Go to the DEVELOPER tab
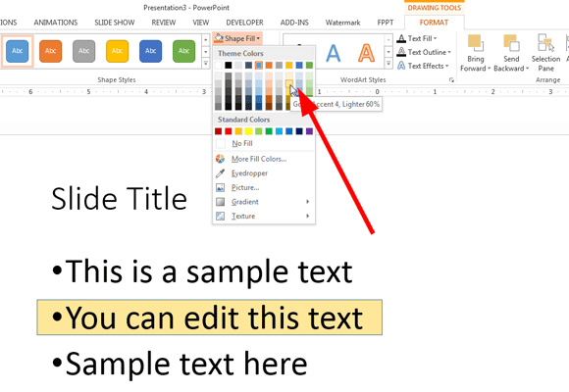The height and width of the screenshot is (392, 569). coord(244,23)
